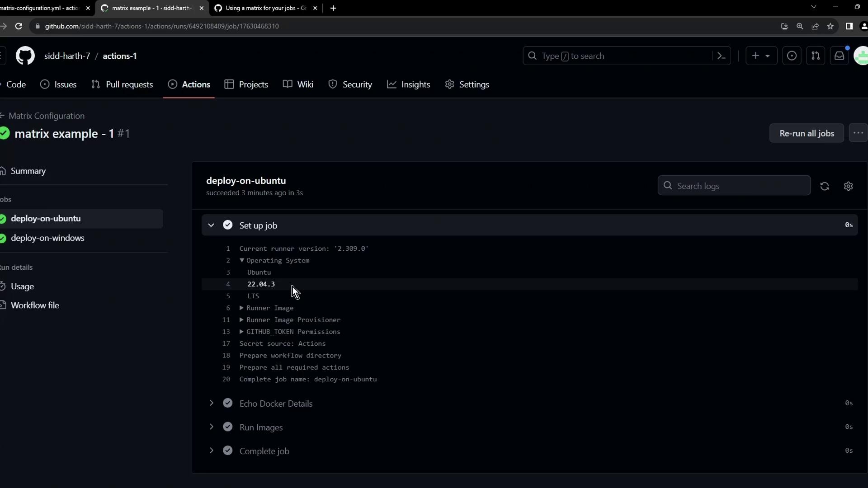Click Re-run all jobs button
Screen dimensions: 868x488
point(807,133)
